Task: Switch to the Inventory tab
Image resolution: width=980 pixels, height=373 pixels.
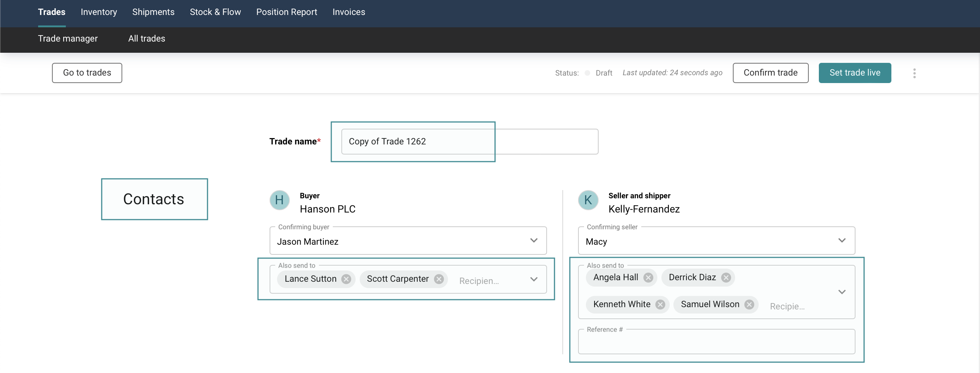Action: pos(99,12)
